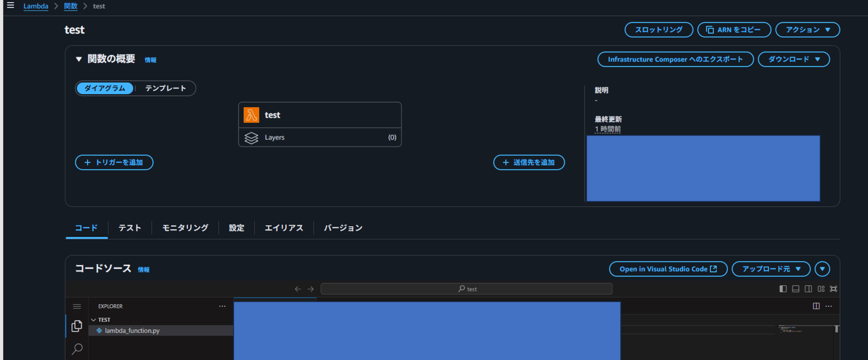Click the Layers stack icon
Image resolution: width=868 pixels, height=360 pixels.
pyautogui.click(x=251, y=137)
